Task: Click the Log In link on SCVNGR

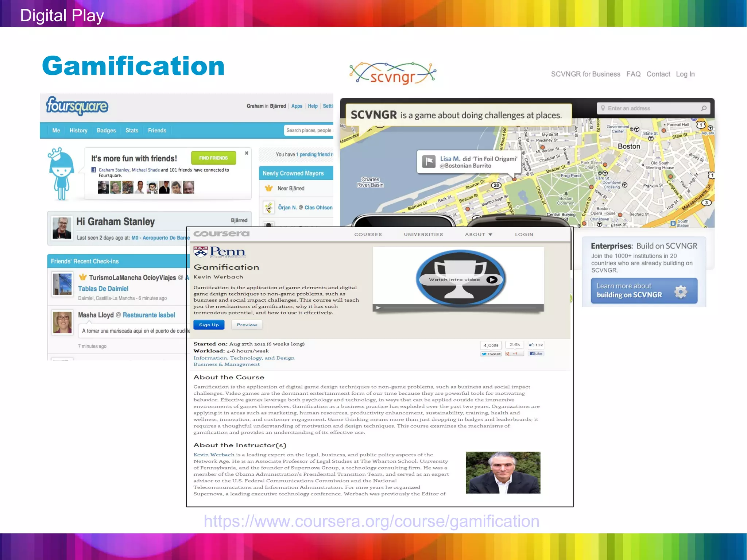Action: (x=685, y=74)
